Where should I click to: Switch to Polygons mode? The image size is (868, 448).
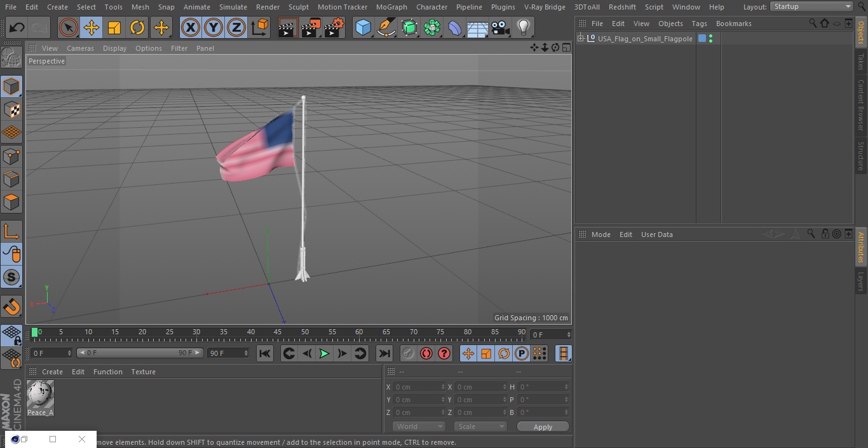click(11, 202)
